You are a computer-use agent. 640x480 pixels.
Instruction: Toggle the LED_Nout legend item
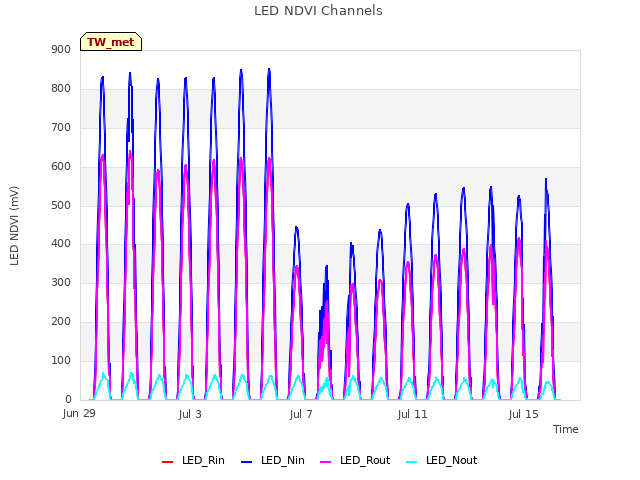click(442, 461)
